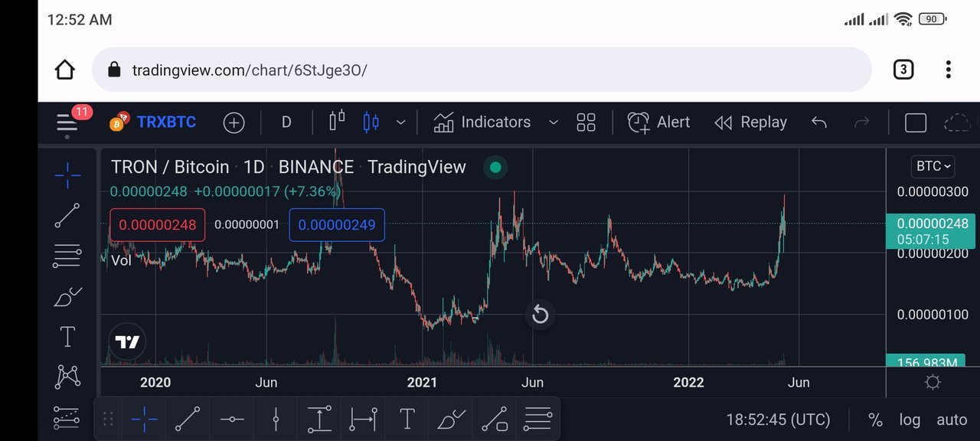Click current price label 0.00000248 on scale

point(932,231)
